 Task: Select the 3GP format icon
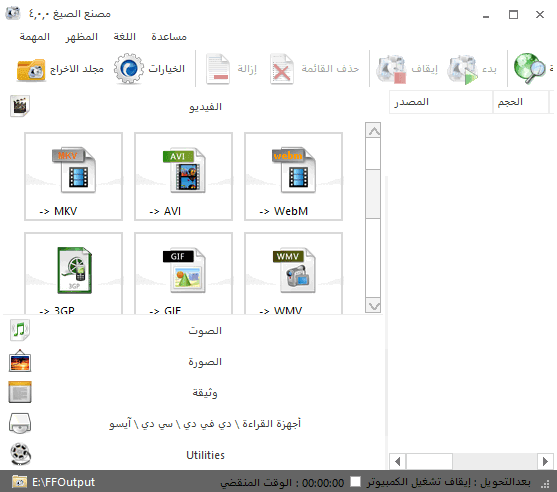coord(75,270)
